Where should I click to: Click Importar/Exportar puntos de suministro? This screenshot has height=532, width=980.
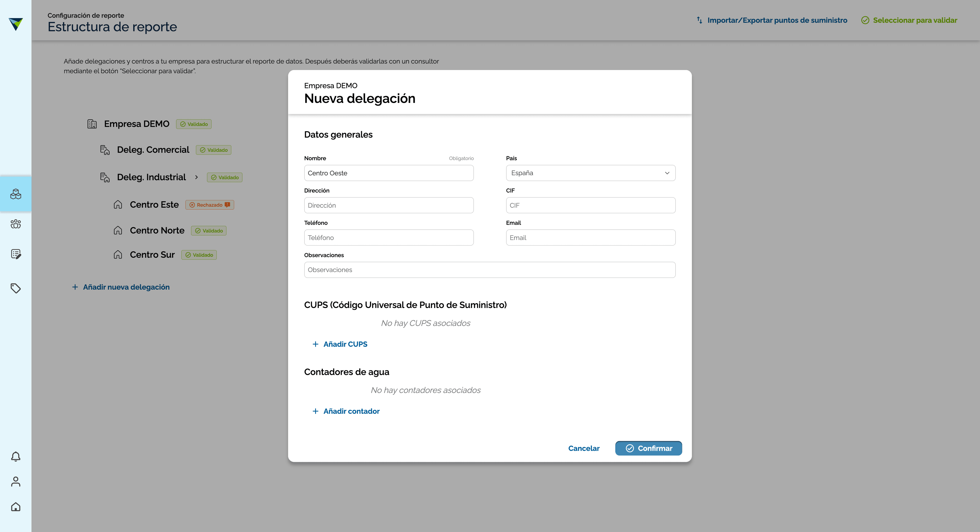[x=771, y=20]
